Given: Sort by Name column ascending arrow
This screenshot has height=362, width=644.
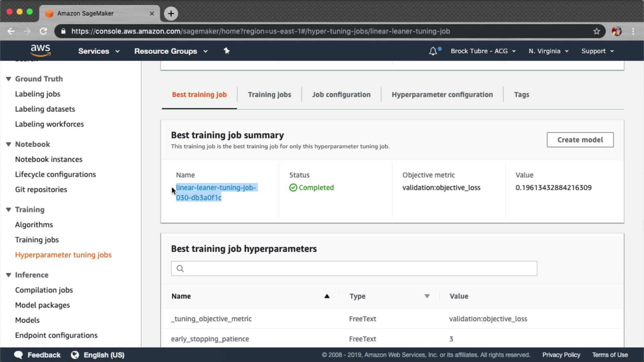Looking at the screenshot, I should point(327,296).
